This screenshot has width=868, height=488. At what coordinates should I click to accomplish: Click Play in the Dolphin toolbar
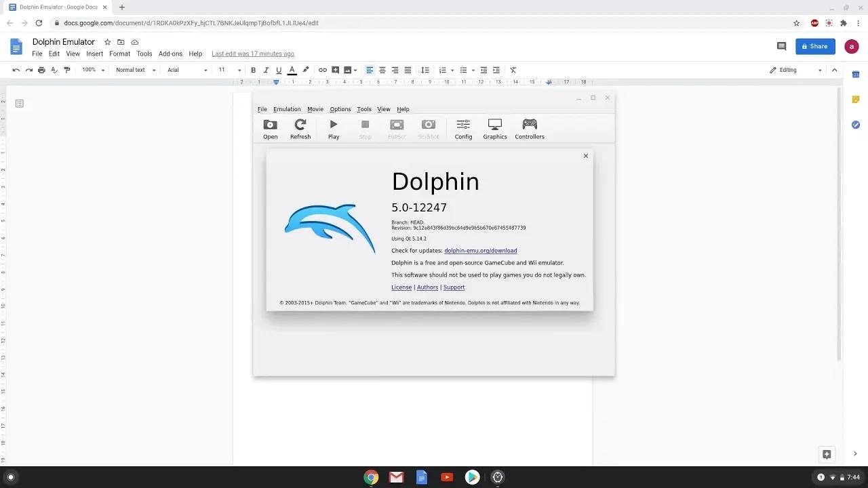click(334, 129)
